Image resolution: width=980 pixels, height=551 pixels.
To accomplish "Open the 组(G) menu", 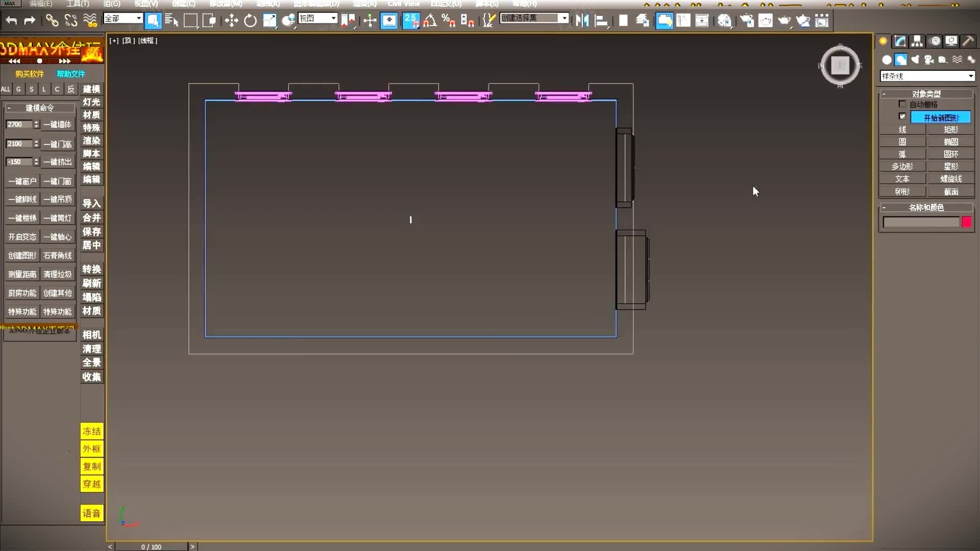I will (112, 4).
